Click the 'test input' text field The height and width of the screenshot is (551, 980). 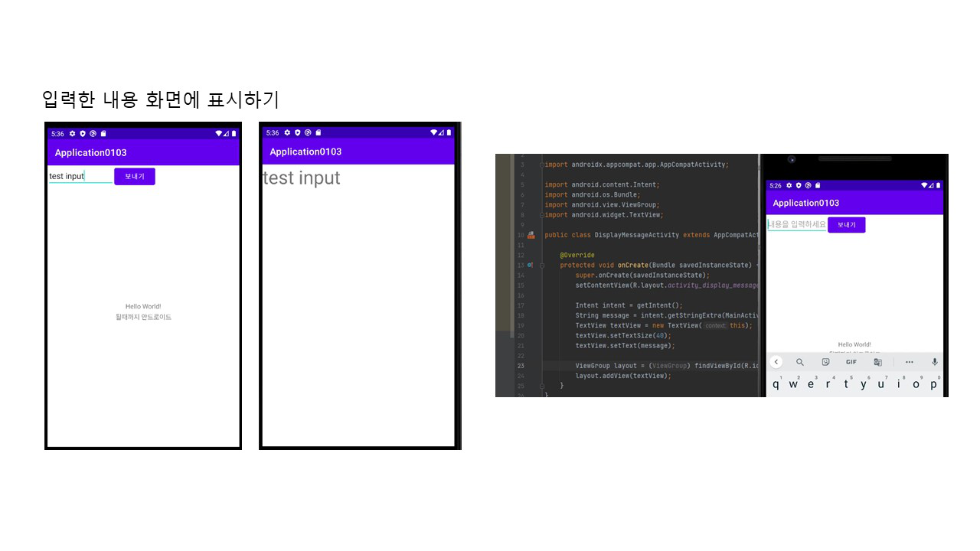pyautogui.click(x=80, y=177)
